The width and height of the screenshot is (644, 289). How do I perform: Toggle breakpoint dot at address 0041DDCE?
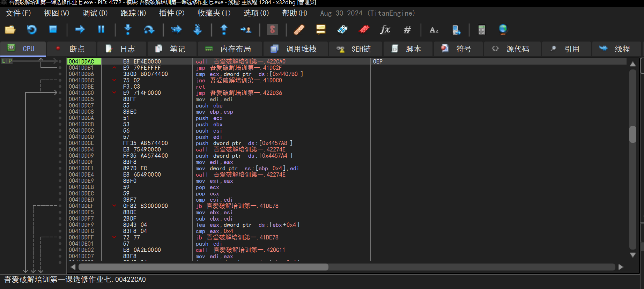coord(60,143)
